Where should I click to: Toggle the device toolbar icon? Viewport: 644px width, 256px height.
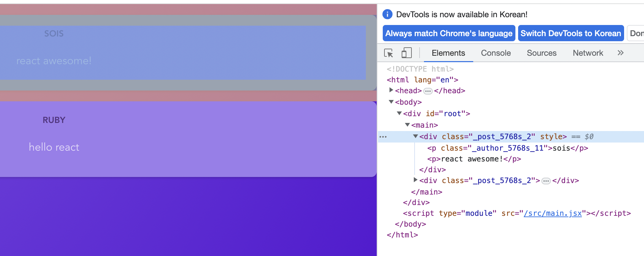(406, 53)
